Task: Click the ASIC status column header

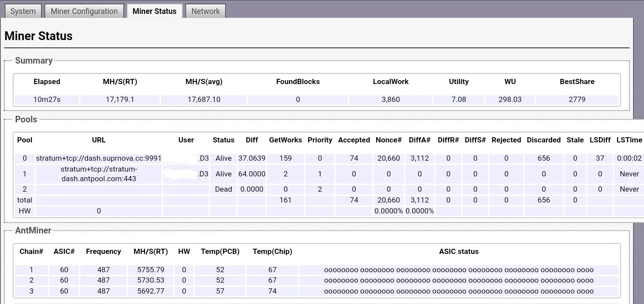Action: click(459, 251)
